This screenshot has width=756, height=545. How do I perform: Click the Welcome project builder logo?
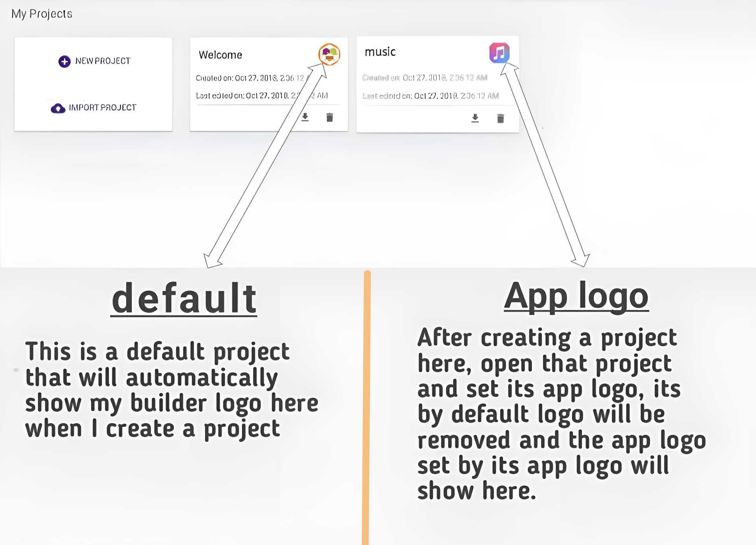(x=329, y=54)
